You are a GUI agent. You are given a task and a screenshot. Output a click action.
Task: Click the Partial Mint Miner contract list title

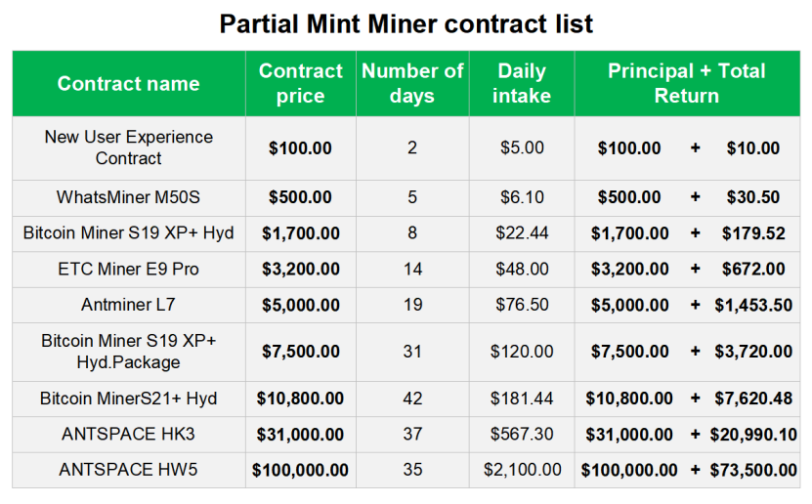406,23
